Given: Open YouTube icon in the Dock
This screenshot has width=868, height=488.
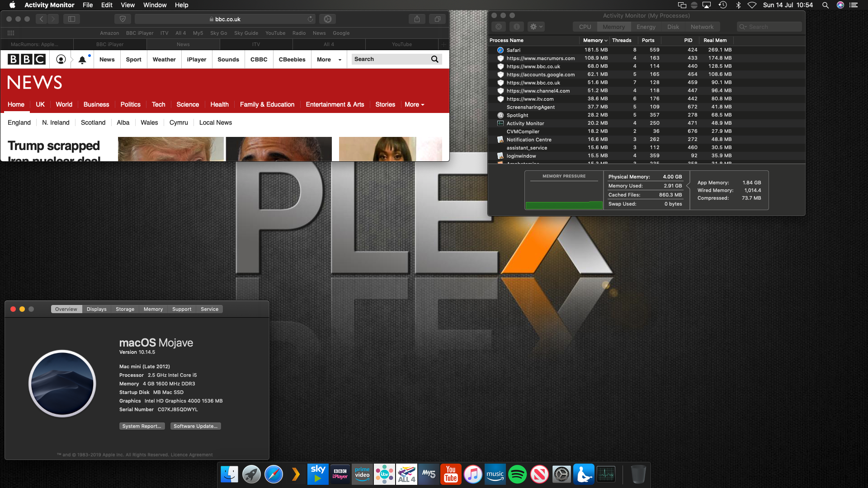Looking at the screenshot, I should [451, 474].
